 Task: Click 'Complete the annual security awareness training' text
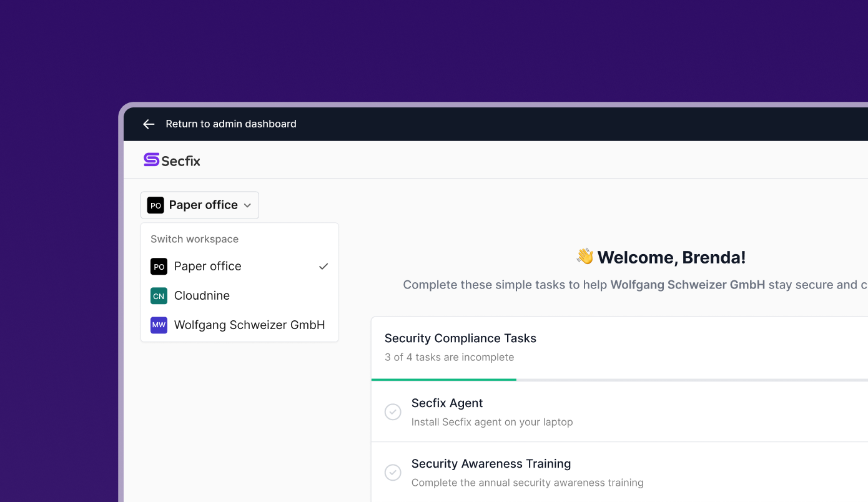click(528, 483)
